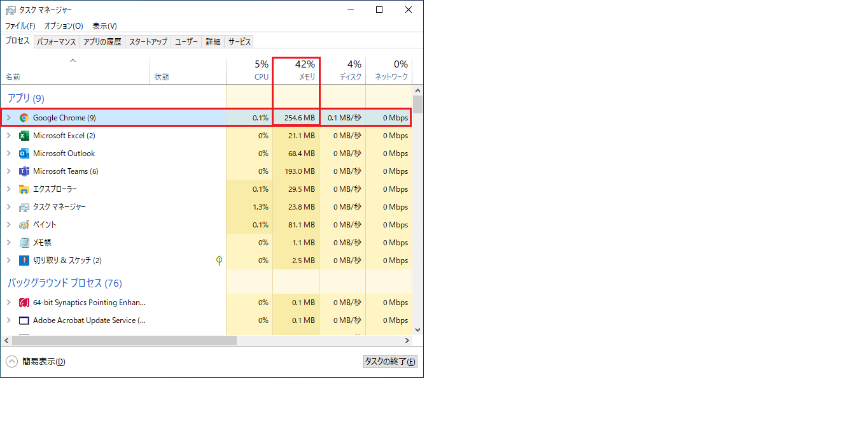Expand the Microsoft Teams process tree
The height and width of the screenshot is (444, 868).
tap(8, 171)
